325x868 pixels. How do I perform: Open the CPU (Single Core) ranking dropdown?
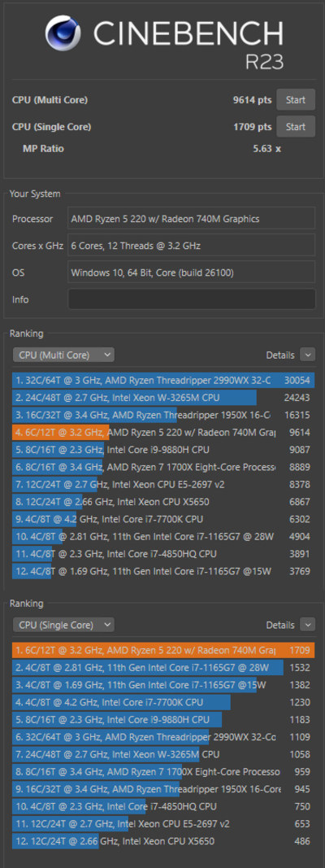click(x=63, y=625)
